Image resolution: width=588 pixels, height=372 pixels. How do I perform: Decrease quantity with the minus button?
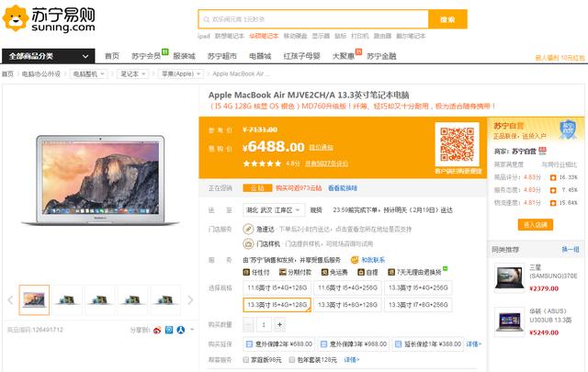click(248, 325)
